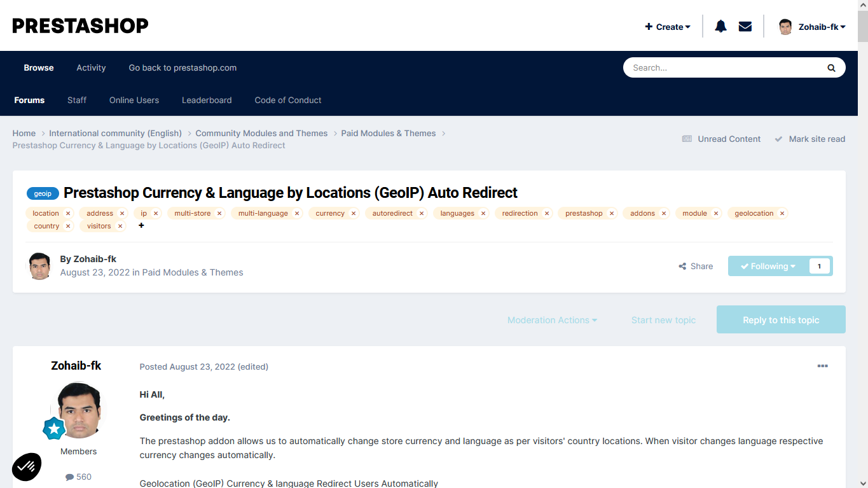This screenshot has width=868, height=488.
Task: Click the search magnifier icon
Action: coord(831,68)
